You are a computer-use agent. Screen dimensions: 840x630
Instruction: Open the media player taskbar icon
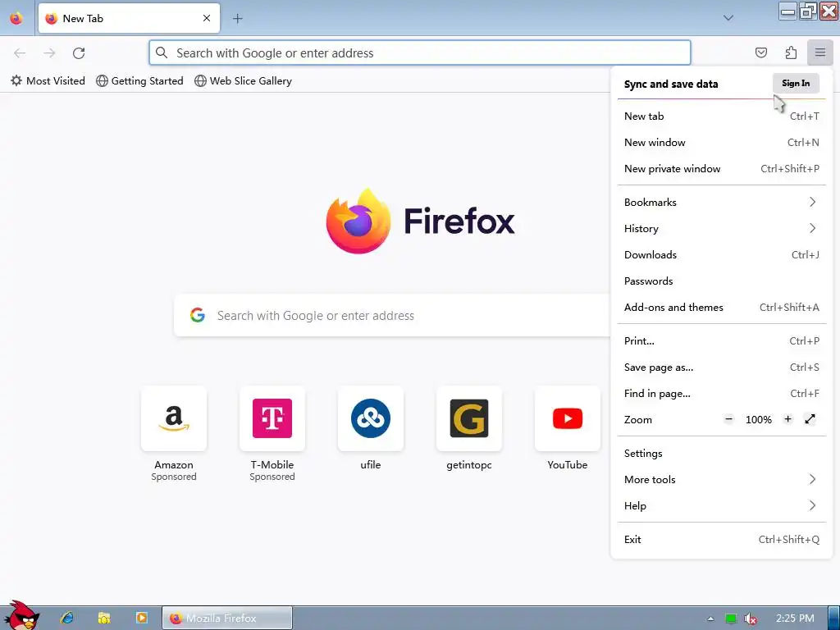click(141, 618)
